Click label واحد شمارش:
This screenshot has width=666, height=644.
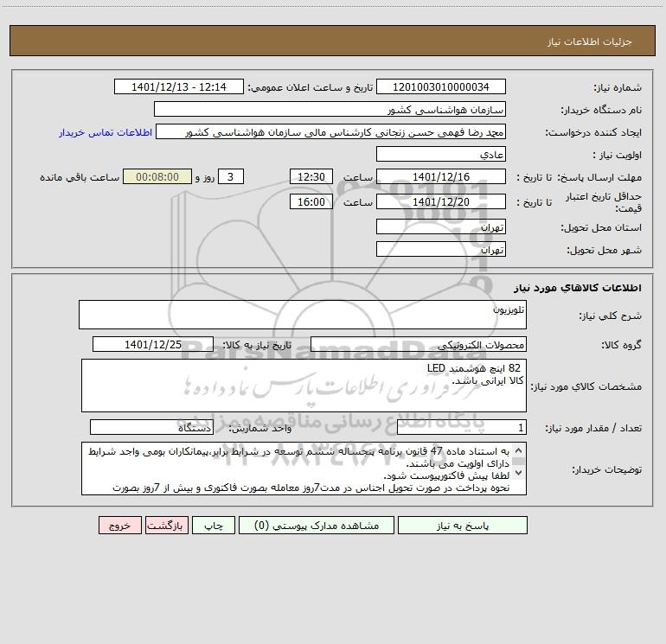260,428
